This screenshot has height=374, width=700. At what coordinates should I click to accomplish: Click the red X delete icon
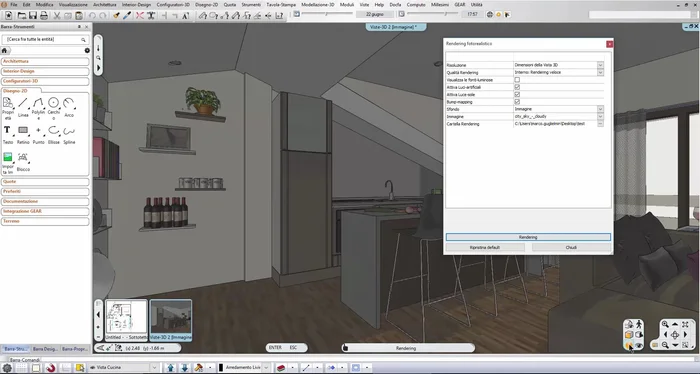pyautogui.click(x=140, y=15)
